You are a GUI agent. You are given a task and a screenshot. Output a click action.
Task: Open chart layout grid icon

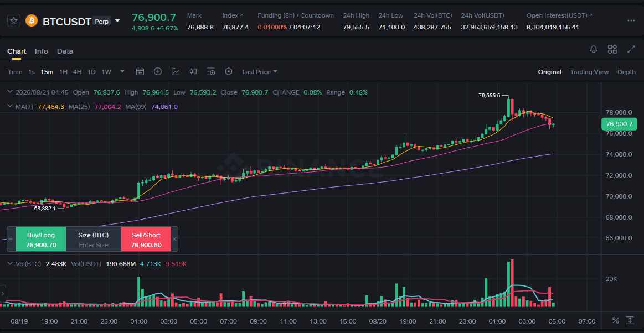tap(612, 50)
